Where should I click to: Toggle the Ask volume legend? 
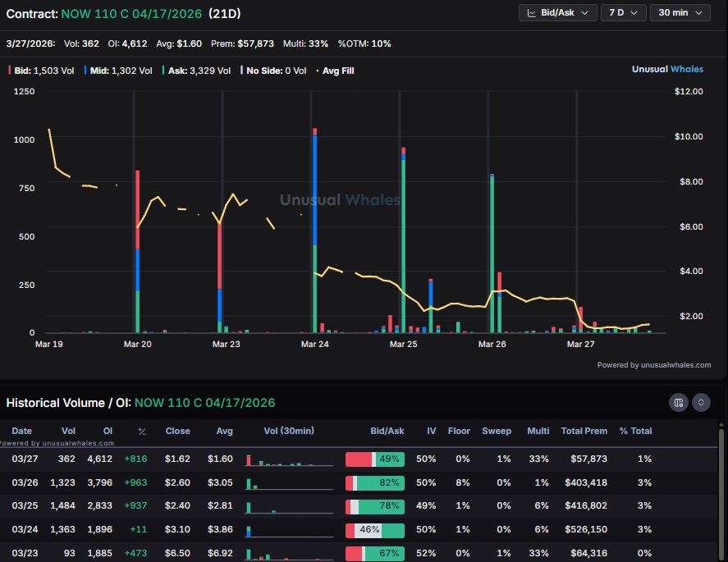coord(196,71)
